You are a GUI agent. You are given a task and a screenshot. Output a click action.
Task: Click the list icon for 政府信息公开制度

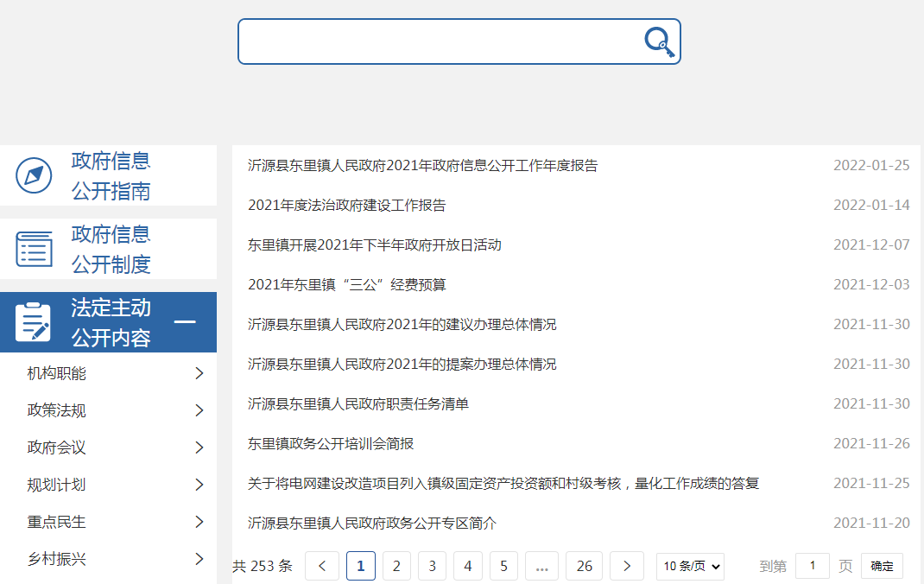35,249
